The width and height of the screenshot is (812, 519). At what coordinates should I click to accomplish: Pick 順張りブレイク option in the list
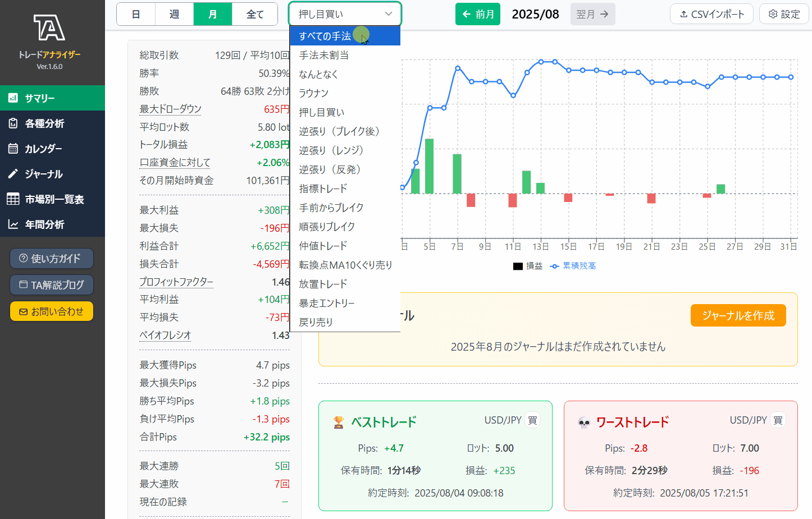tap(327, 227)
